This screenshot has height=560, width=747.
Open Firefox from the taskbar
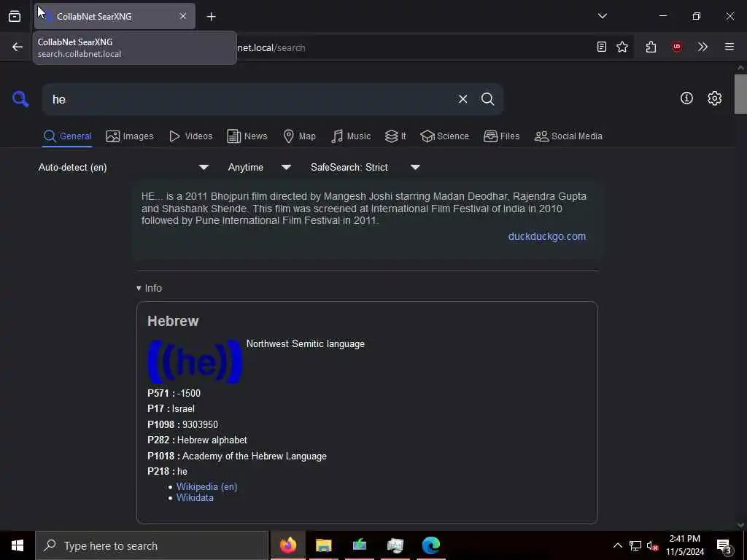(x=287, y=545)
